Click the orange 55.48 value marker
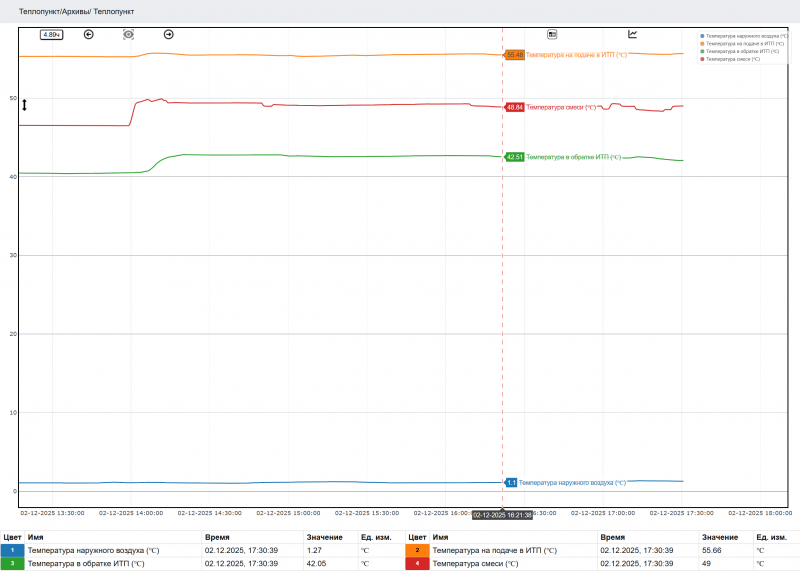 pos(514,55)
